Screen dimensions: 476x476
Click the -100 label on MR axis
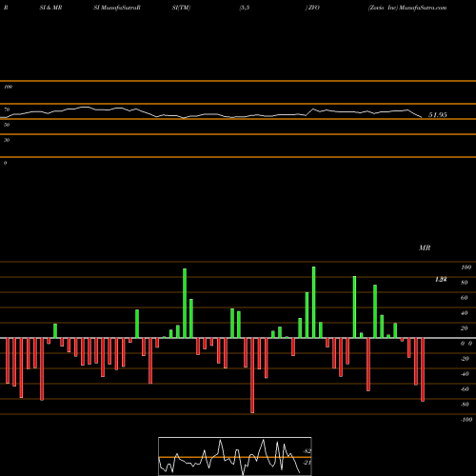(466, 420)
